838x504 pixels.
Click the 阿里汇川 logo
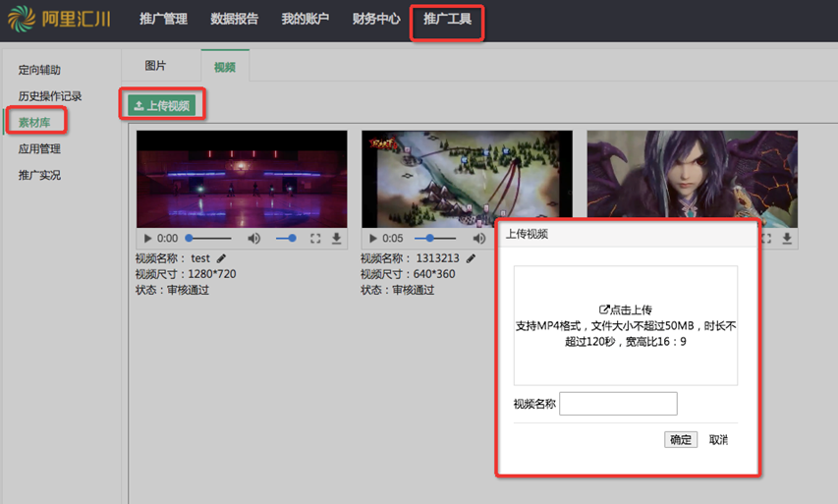59,19
